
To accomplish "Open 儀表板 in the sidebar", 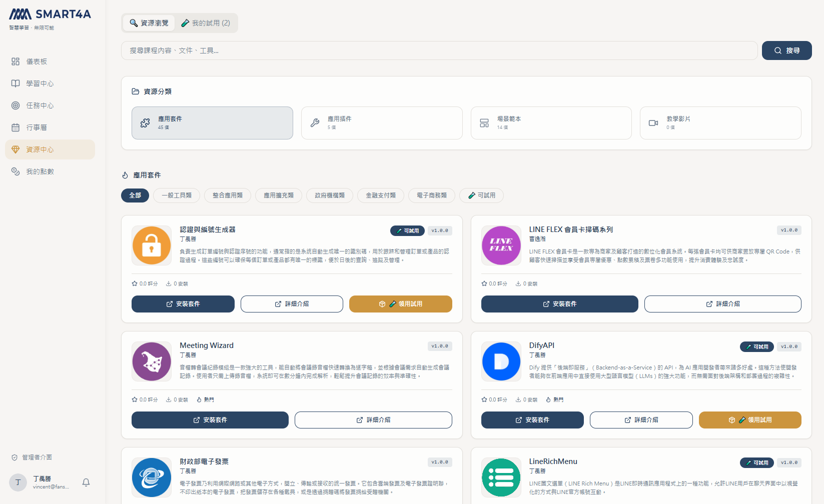I will tap(50, 61).
